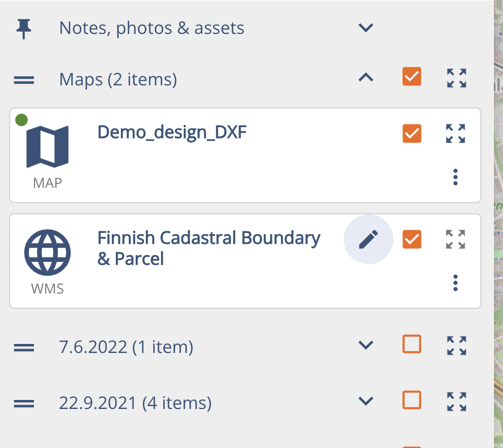
Task: Expand the 7.6.2022 (1 item) group
Action: coord(366,345)
